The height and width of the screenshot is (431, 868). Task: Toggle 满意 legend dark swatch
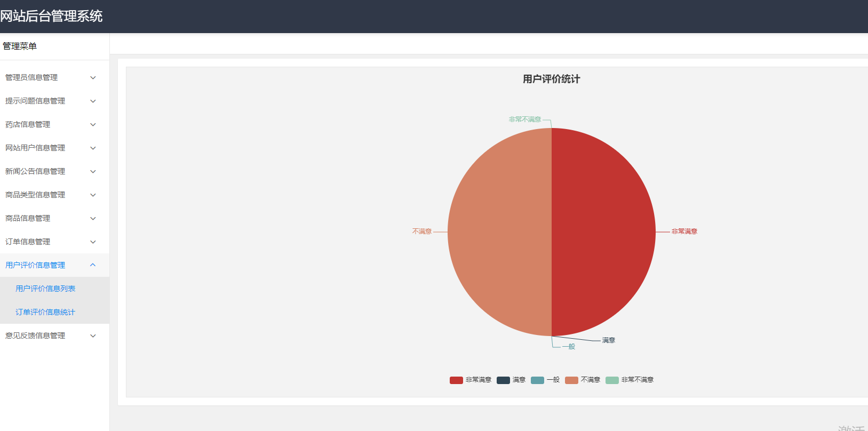coord(503,380)
